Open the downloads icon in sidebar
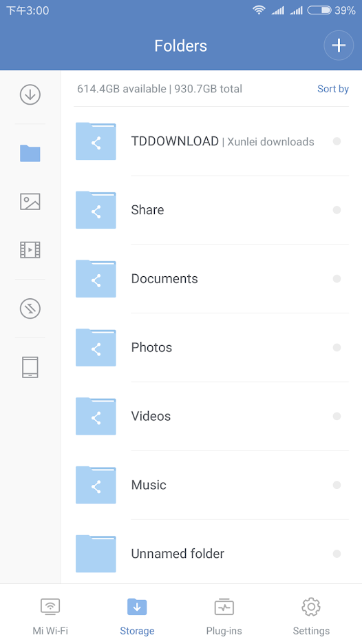The height and width of the screenshot is (644, 362). click(30, 94)
